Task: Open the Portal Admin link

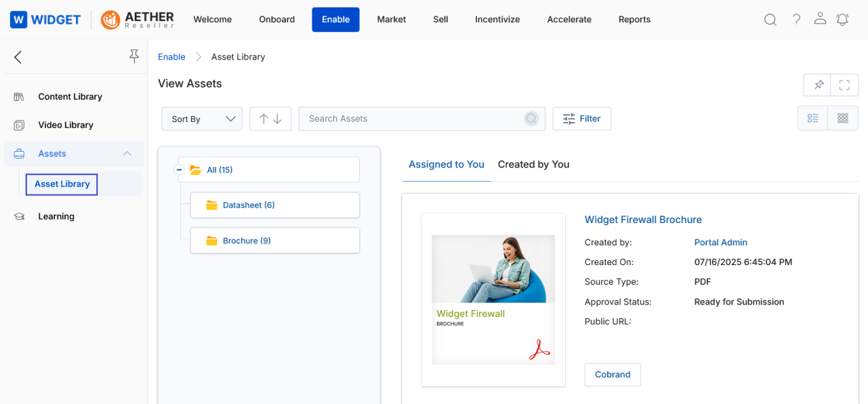Action: [x=721, y=243]
